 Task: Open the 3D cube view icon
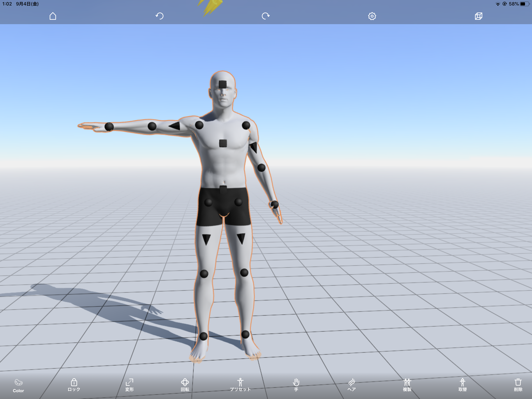(479, 16)
